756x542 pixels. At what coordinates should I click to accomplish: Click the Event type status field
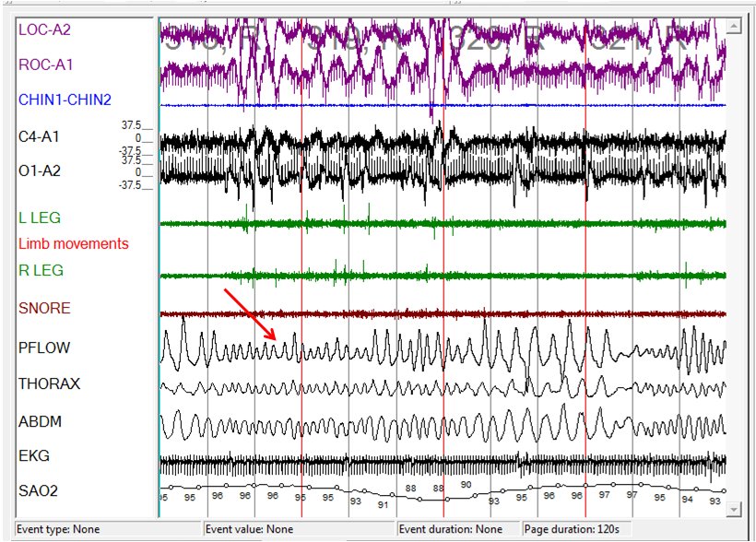pos(101,530)
